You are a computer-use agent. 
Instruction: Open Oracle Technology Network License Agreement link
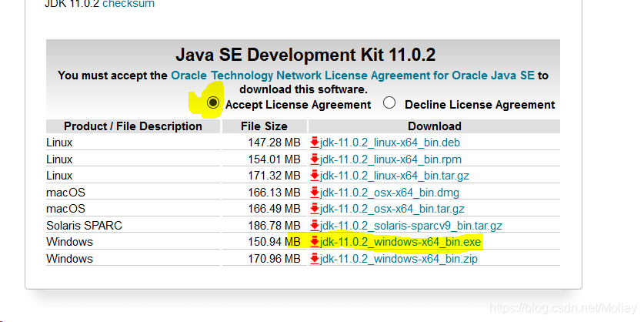click(x=353, y=75)
